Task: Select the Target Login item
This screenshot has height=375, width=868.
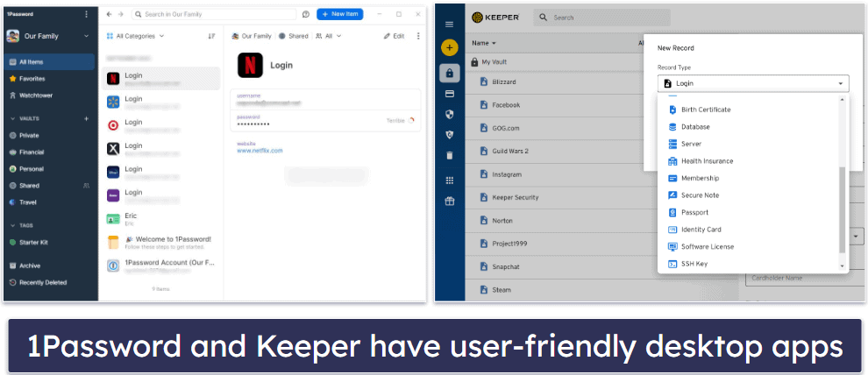Action: pos(161,125)
